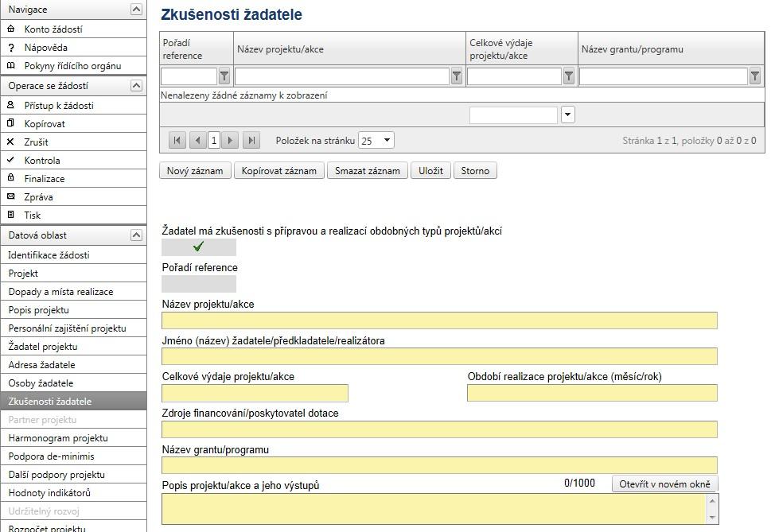This screenshot has width=775, height=532.
Task: Open Popis projektu section
Action: coord(74,309)
